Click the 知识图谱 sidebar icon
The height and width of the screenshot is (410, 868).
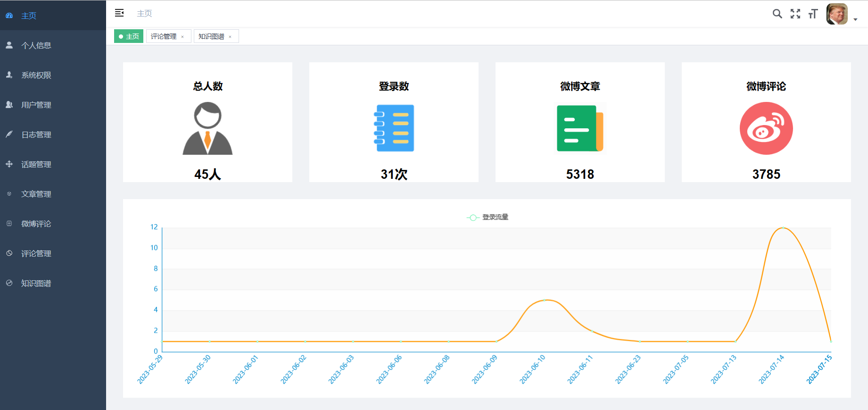[x=9, y=283]
